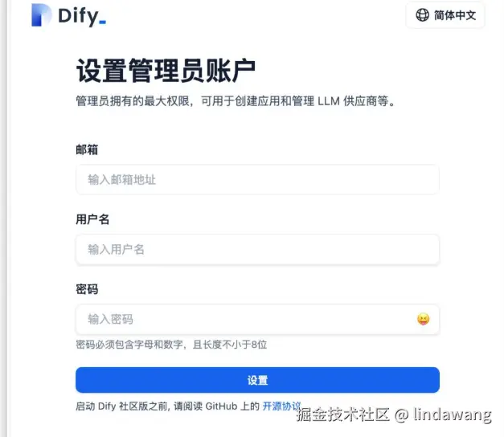Click the Dify wordmark text
This screenshot has height=437, width=504.
pyautogui.click(x=82, y=17)
